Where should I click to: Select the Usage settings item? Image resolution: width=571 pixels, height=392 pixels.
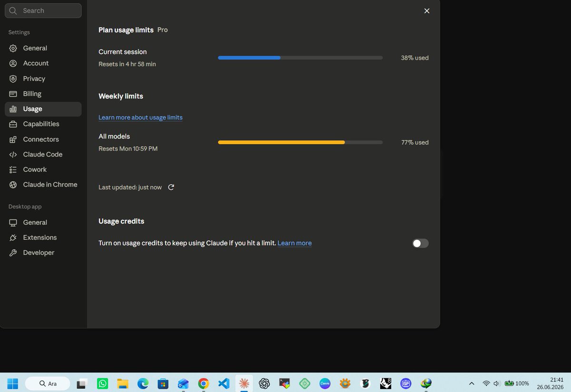coord(43,109)
